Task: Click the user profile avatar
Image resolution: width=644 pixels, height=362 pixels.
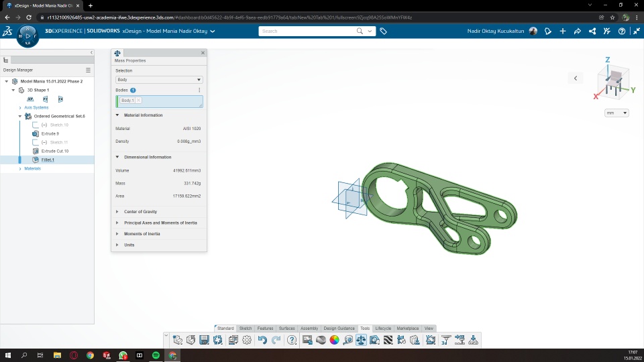Action: [x=533, y=32]
